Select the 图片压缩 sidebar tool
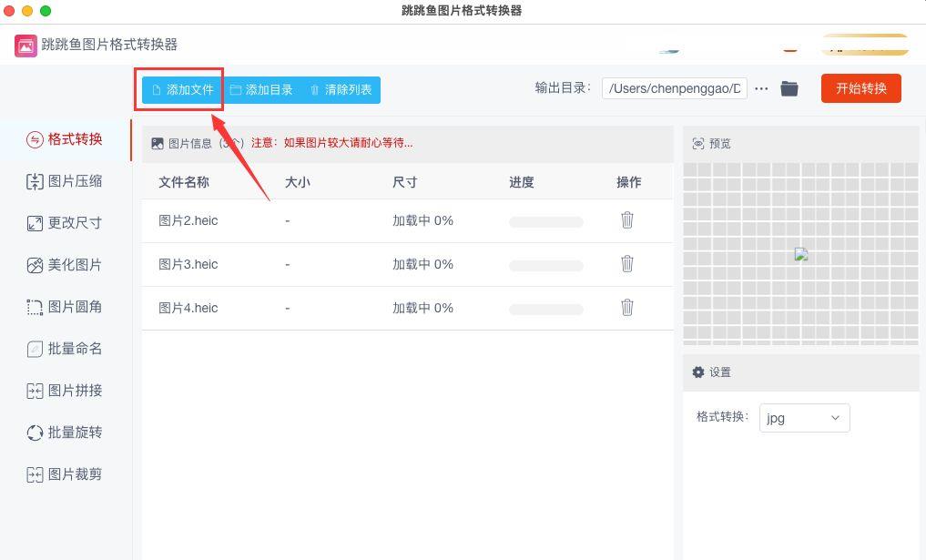 (64, 181)
